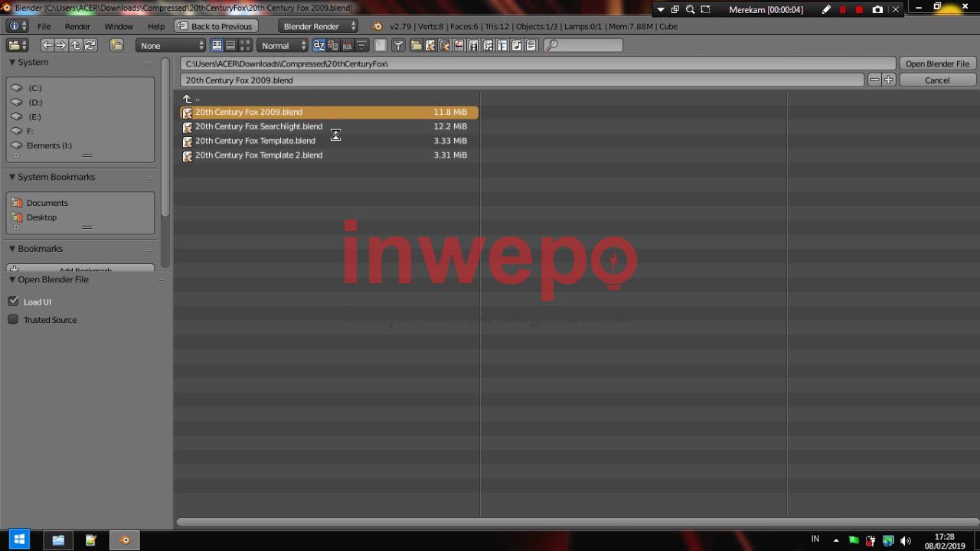Open recursion level dropdown showing None
The width and height of the screenshot is (980, 551).
point(171,45)
